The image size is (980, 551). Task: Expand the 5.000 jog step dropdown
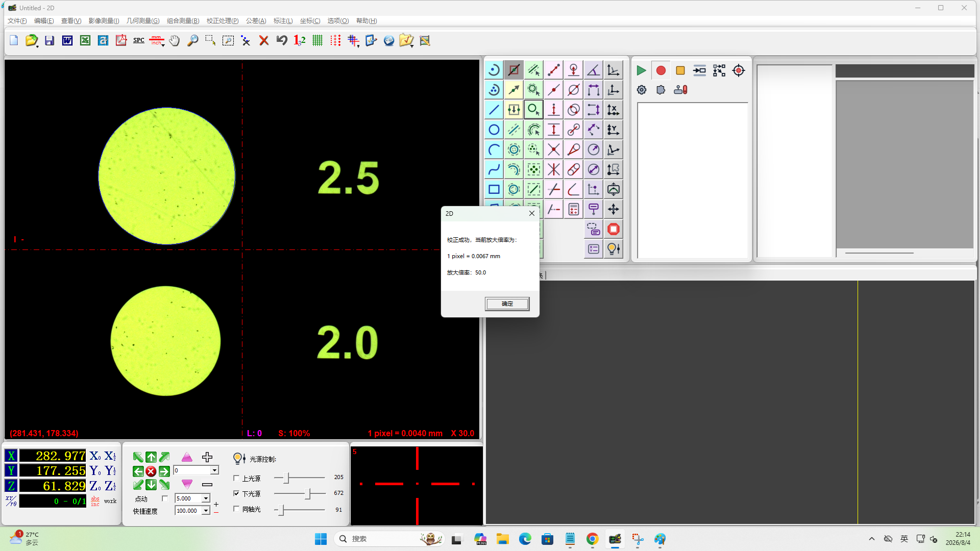206,498
